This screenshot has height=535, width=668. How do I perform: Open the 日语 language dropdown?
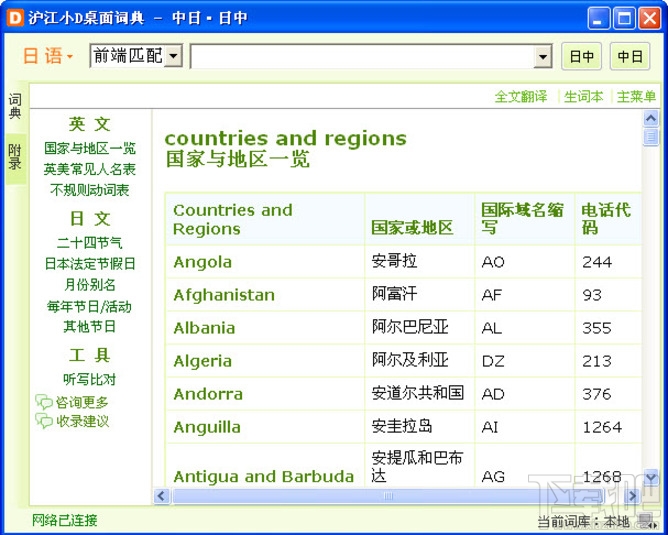pos(47,56)
